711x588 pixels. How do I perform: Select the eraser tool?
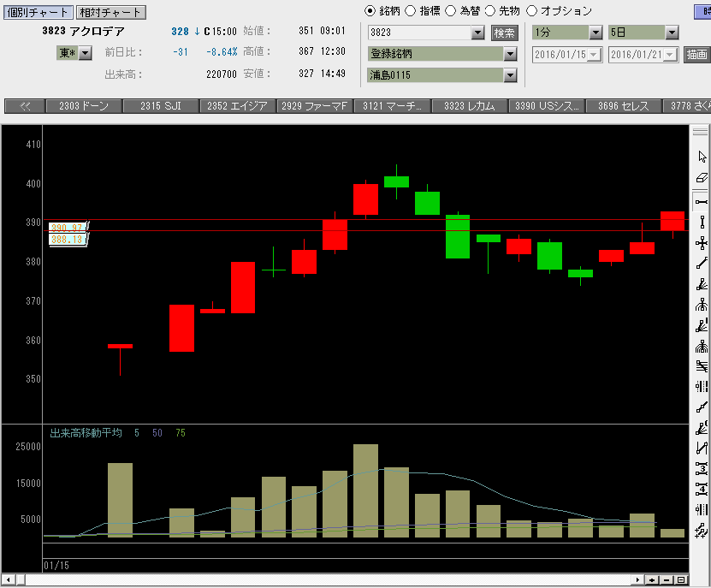[x=702, y=178]
